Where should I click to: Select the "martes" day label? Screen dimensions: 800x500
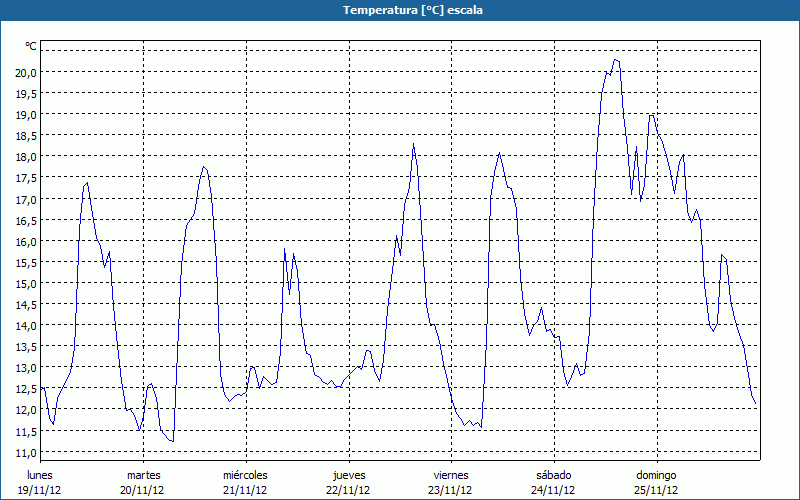point(143,474)
